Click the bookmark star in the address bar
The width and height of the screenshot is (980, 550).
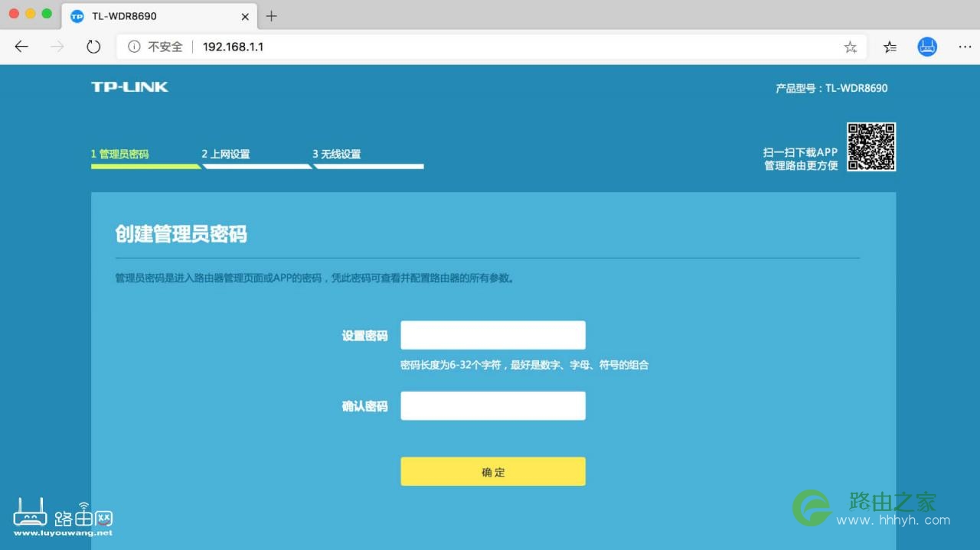(x=850, y=47)
